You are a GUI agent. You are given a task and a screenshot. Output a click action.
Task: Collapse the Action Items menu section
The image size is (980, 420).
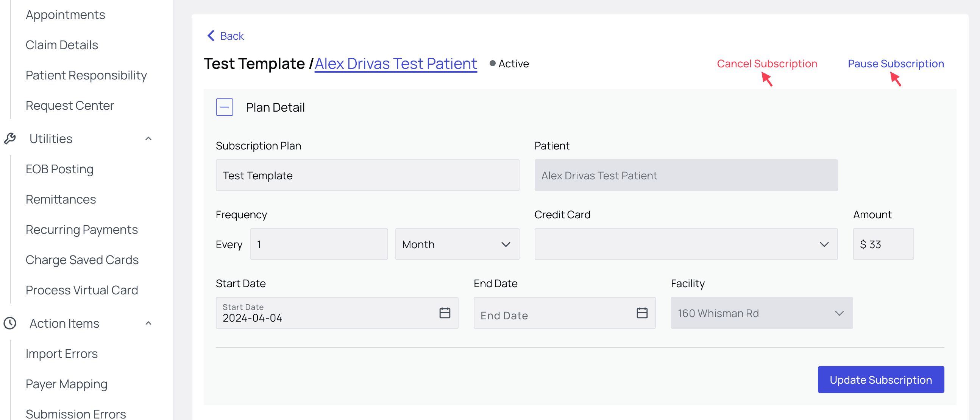148,323
